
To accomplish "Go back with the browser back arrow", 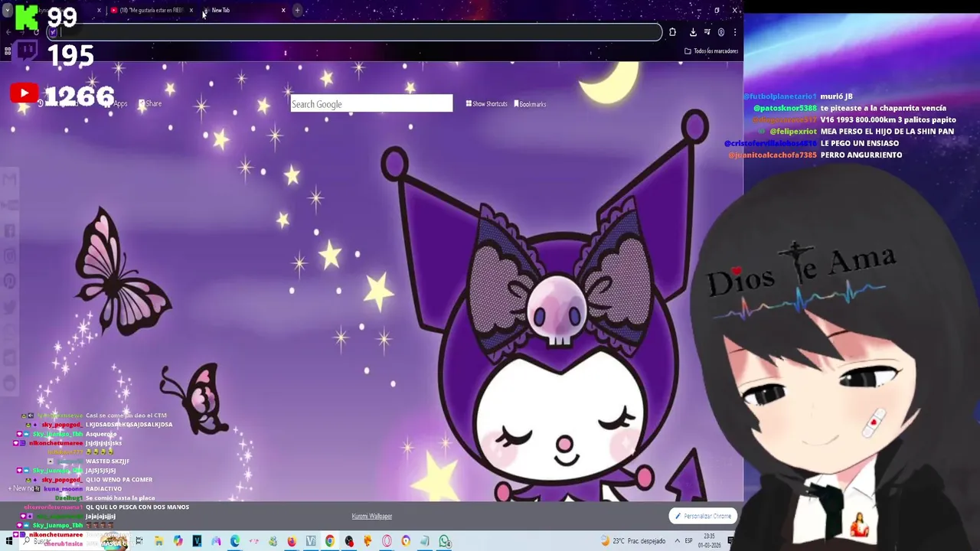I will 8,32.
